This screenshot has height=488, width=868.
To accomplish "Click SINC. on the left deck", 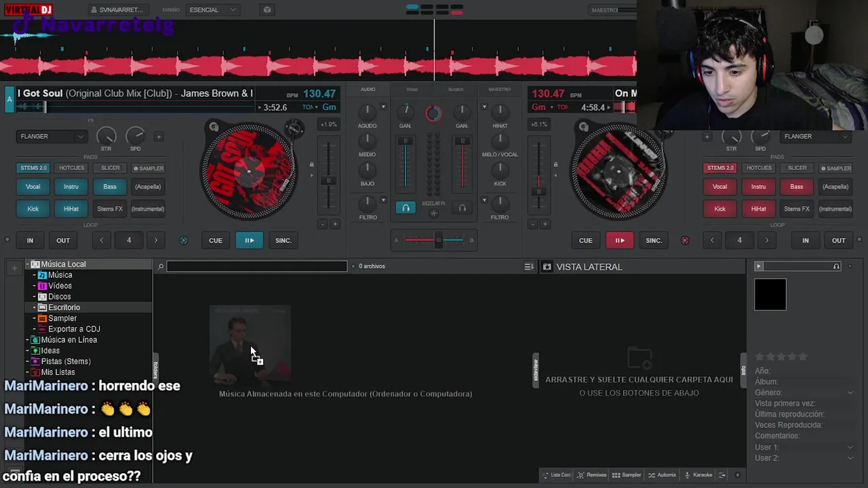I will (x=283, y=241).
